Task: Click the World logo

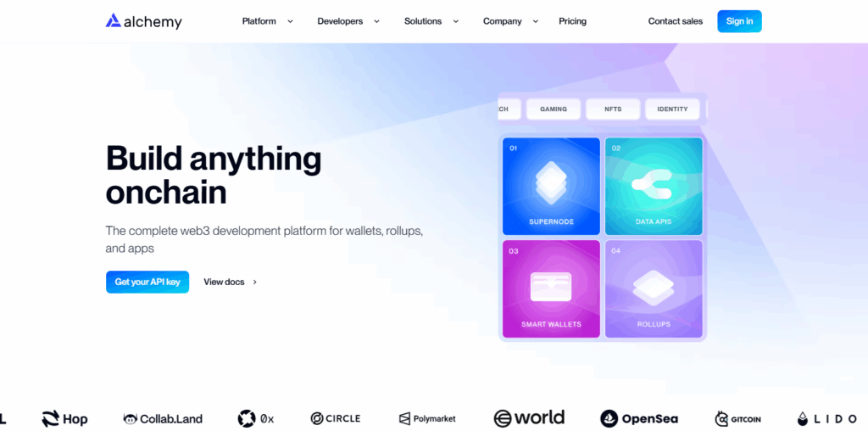Action: pyautogui.click(x=529, y=418)
